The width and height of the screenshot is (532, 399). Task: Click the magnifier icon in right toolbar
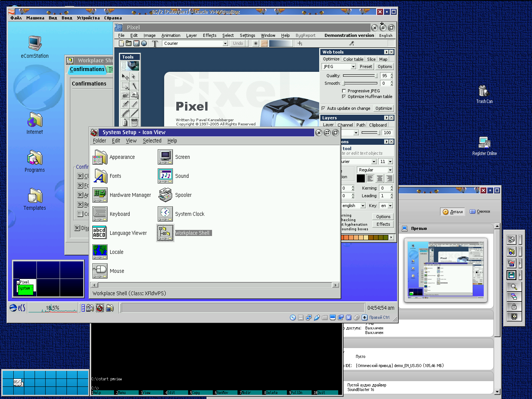pos(514,287)
